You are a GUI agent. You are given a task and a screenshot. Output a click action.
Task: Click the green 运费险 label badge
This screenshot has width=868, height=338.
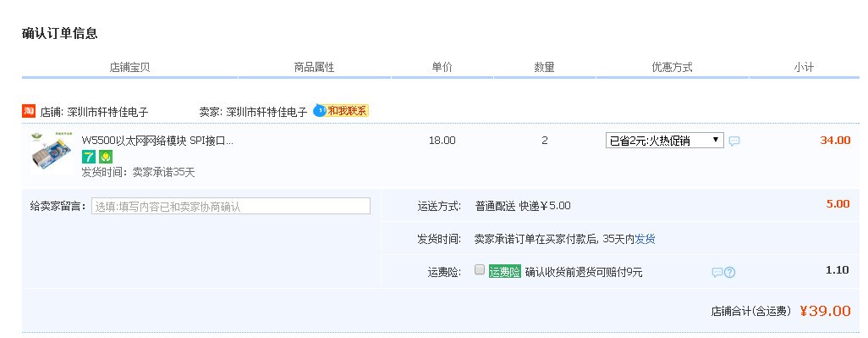(x=505, y=272)
